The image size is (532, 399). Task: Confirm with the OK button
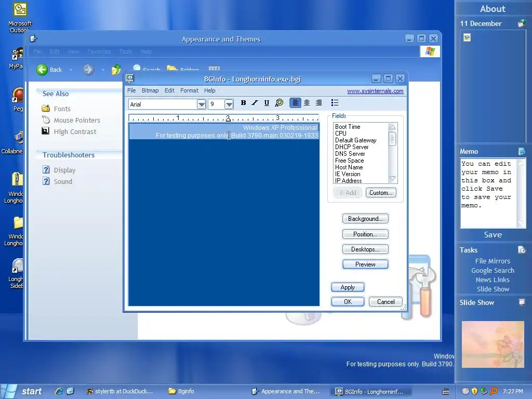[x=348, y=302]
